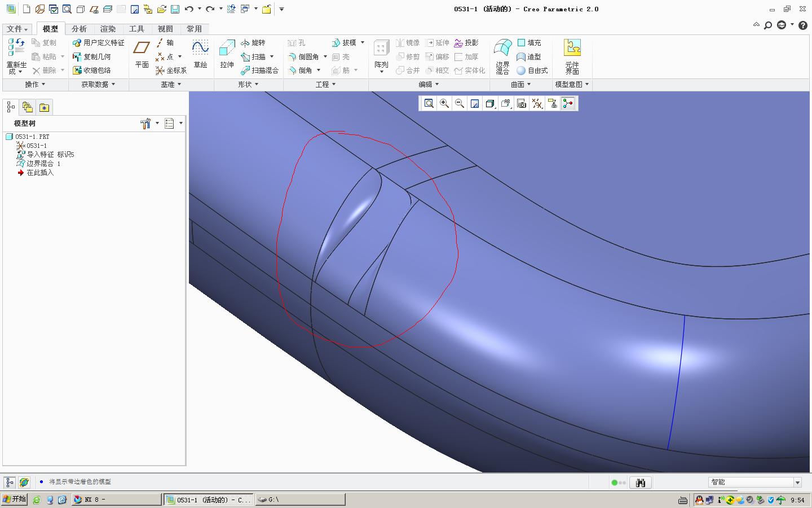The image size is (812, 508).
Task: Open a file using the folder icon
Action: [x=161, y=9]
